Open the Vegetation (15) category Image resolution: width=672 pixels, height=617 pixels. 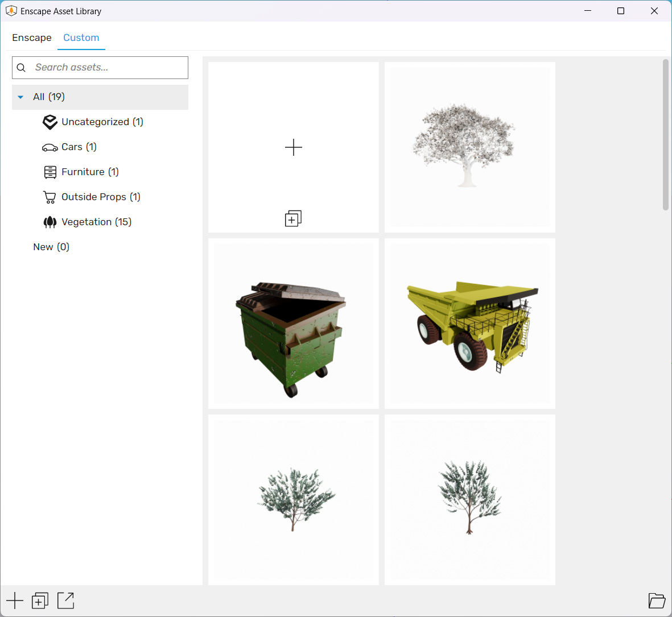[96, 222]
